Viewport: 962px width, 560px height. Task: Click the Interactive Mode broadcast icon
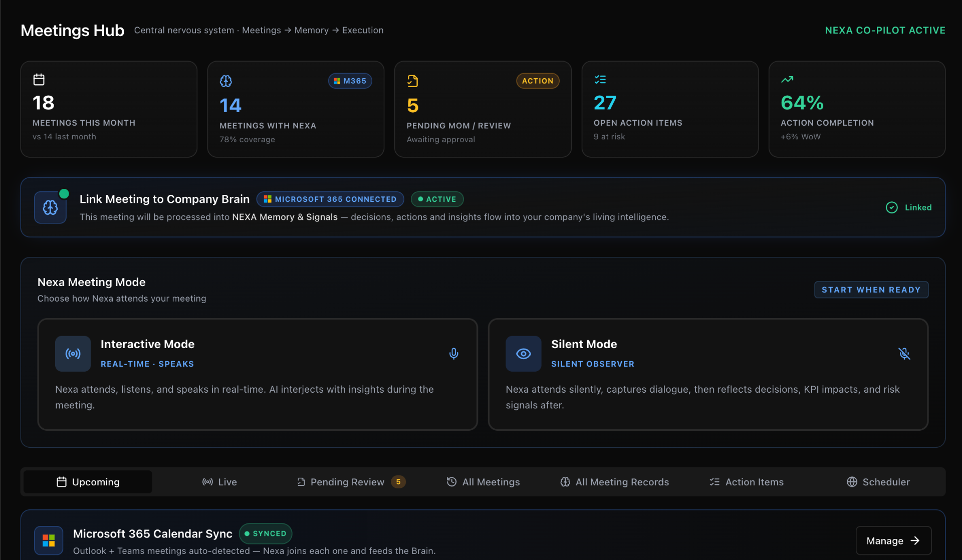click(x=73, y=354)
